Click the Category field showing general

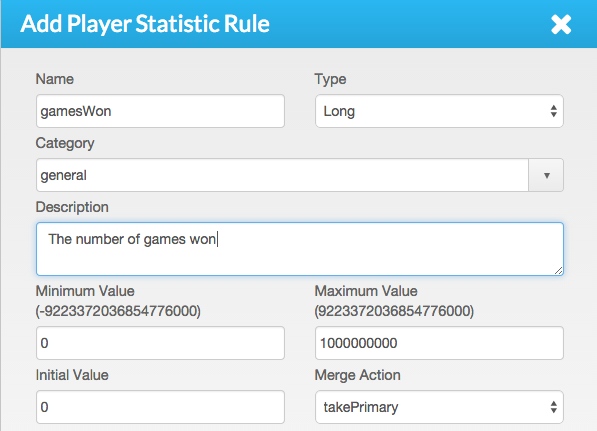(282, 175)
